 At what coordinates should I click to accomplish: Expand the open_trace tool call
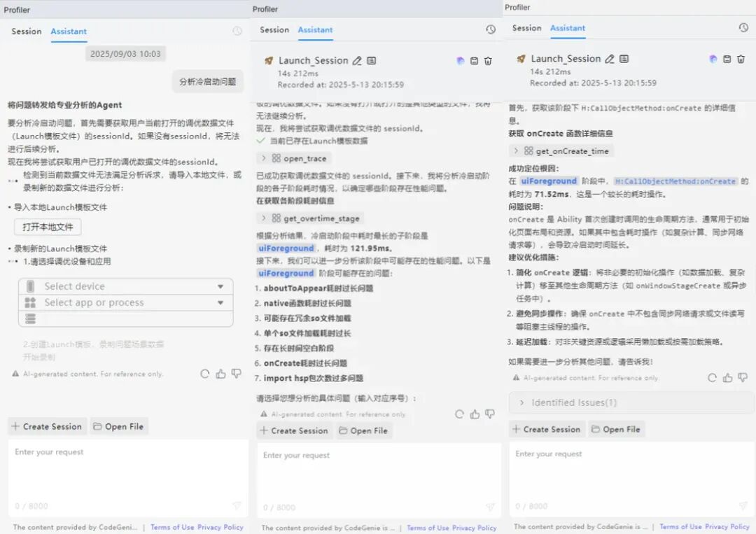293,159
